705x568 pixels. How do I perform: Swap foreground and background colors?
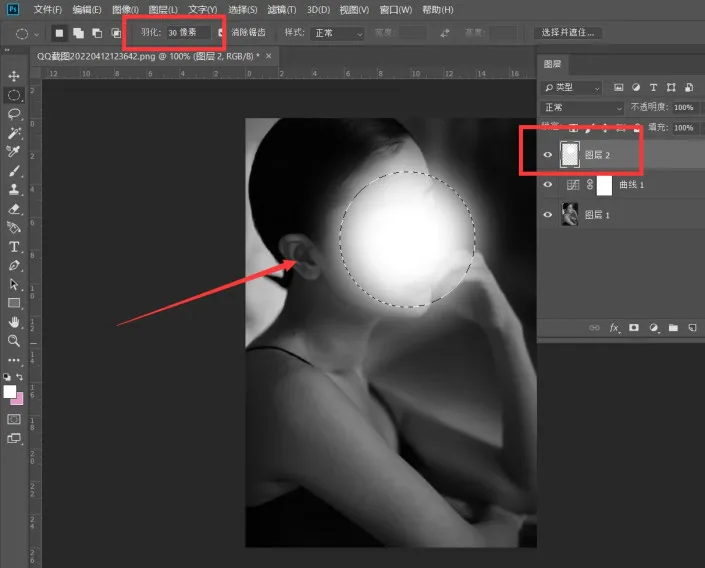click(19, 377)
